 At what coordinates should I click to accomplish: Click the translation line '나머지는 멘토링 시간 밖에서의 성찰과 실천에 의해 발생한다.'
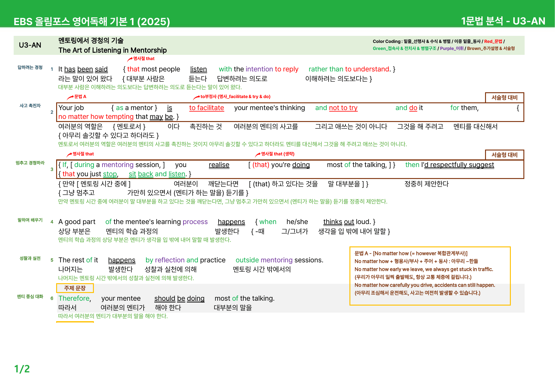[x=126, y=278]
